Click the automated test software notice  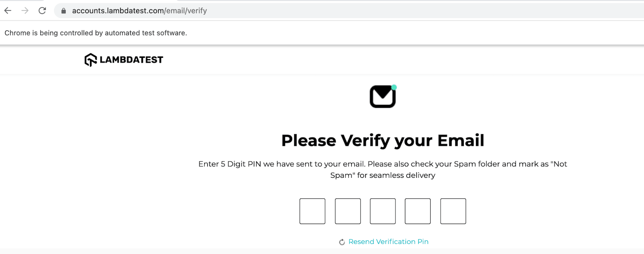(96, 33)
